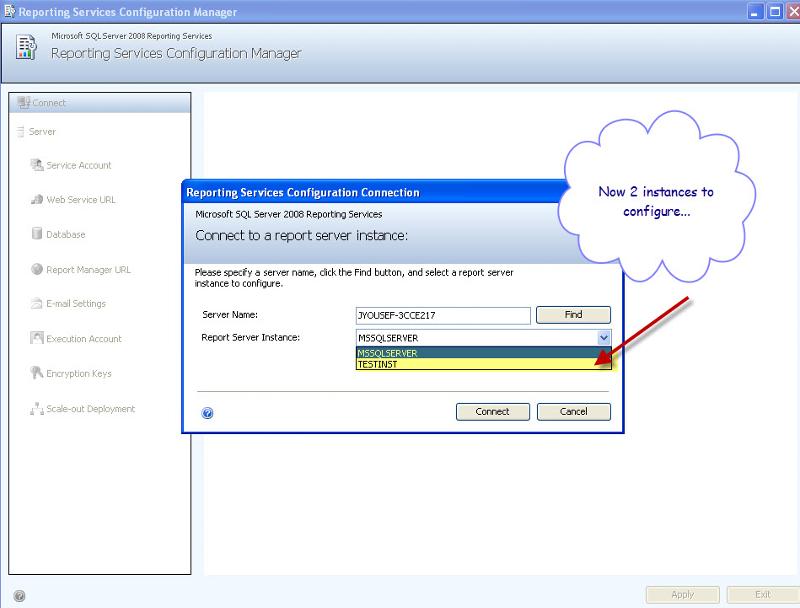Click the Scale-out Deployment icon

[37, 409]
